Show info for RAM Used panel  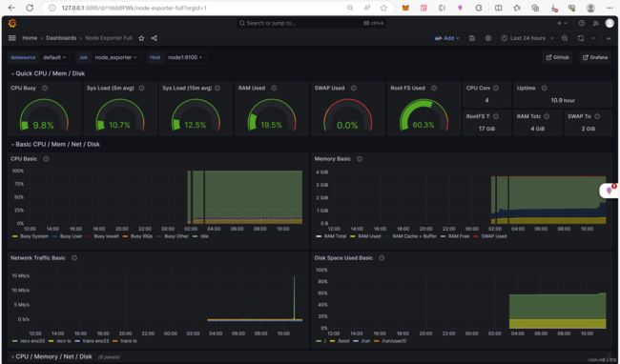[x=274, y=88]
